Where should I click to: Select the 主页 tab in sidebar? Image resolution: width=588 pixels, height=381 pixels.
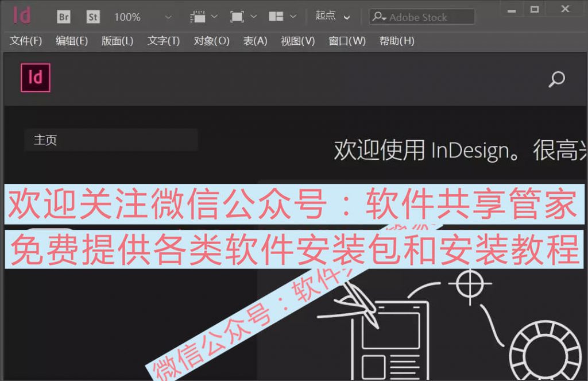click(111, 140)
